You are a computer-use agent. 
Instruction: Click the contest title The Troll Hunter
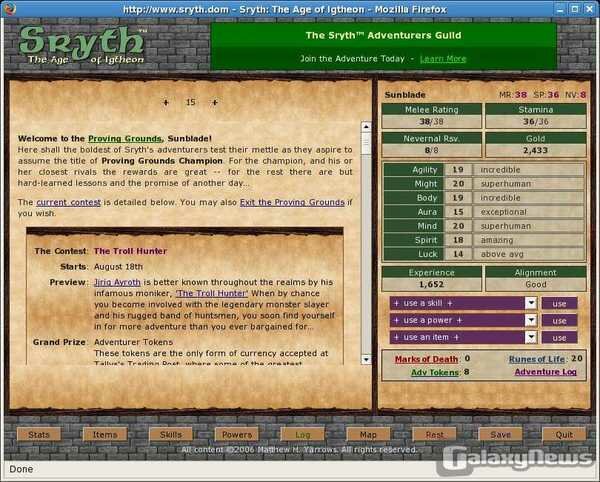pyautogui.click(x=130, y=251)
